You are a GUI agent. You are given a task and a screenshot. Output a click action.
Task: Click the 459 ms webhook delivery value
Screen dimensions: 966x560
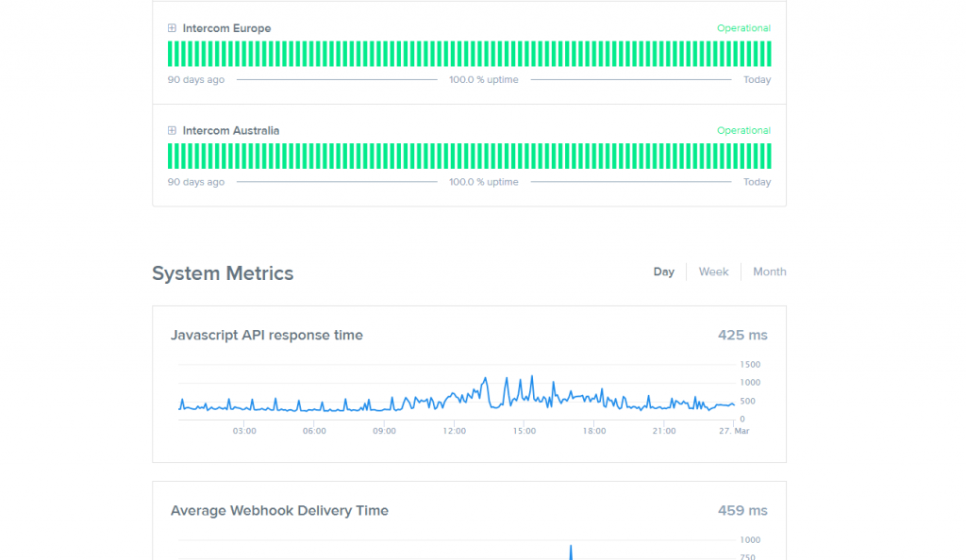(742, 510)
